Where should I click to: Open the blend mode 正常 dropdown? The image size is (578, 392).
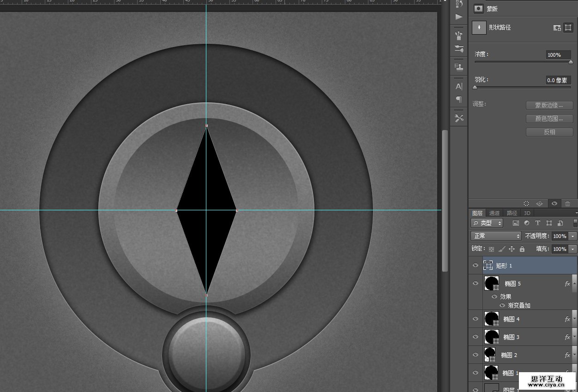495,236
